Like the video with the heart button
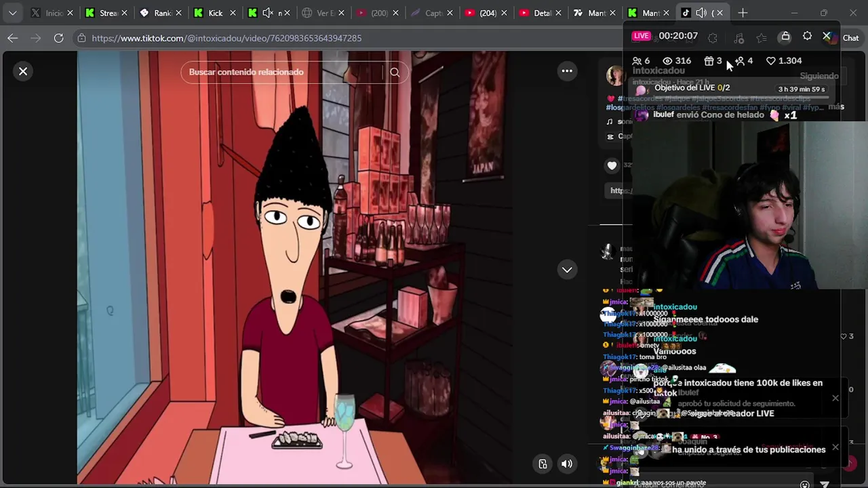The height and width of the screenshot is (488, 868). (x=612, y=165)
